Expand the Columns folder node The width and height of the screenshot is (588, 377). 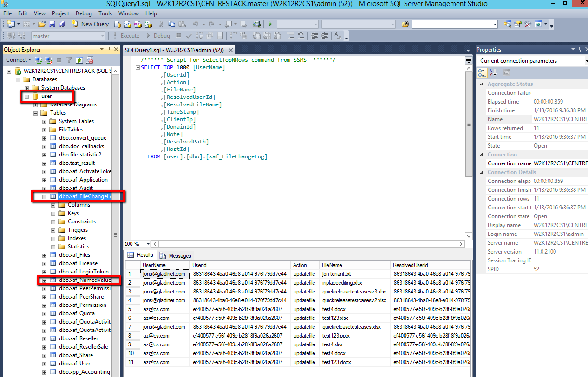click(53, 205)
